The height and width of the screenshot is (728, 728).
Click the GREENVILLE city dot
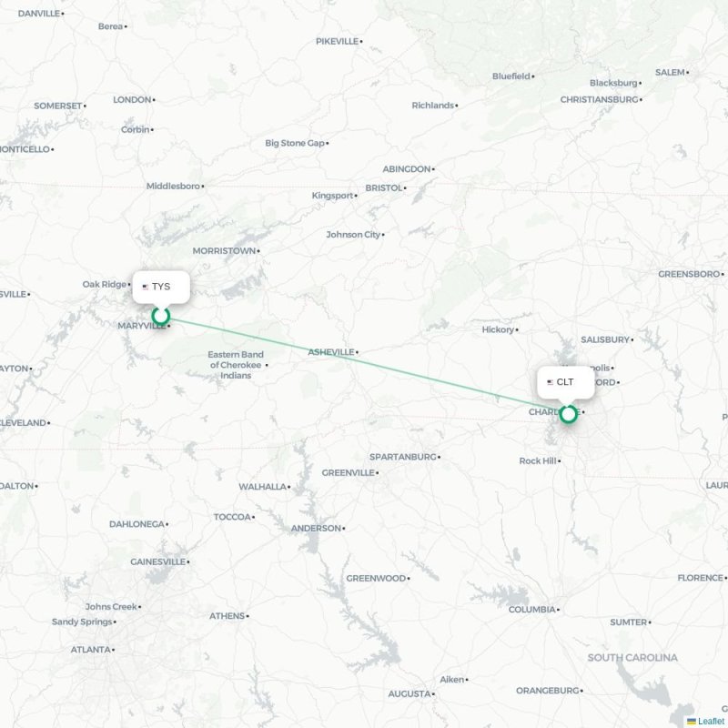click(377, 473)
